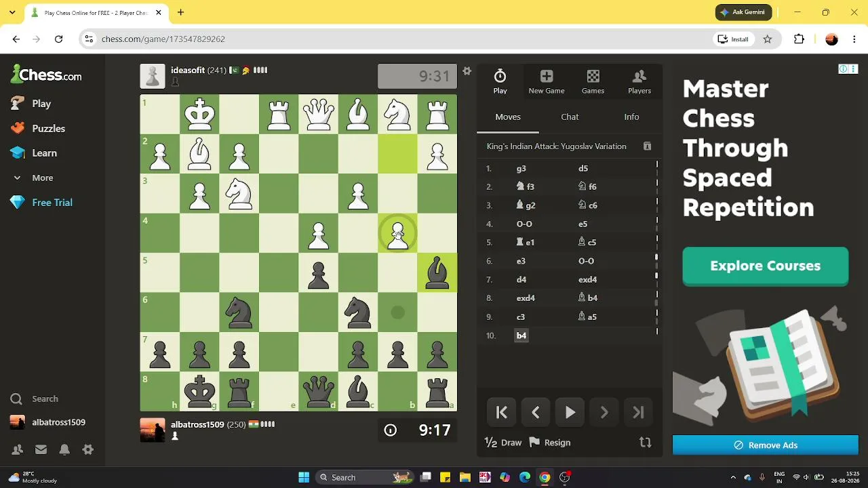Viewport: 868px width, 488px height.
Task: Click the Ask Gemini button
Action: 743,12
